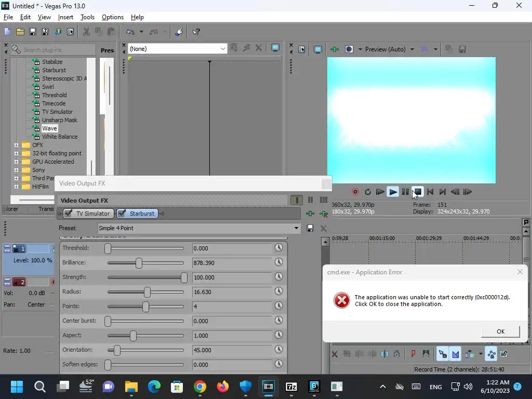Click the Cut scissors icon

(87, 32)
